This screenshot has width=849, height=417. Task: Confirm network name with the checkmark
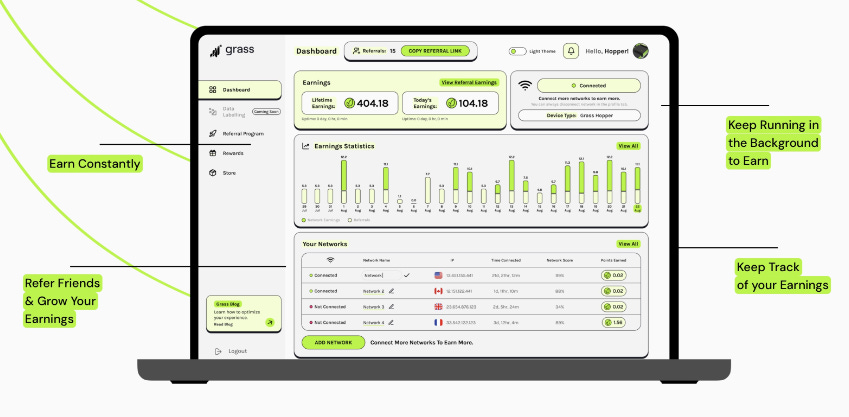[407, 275]
